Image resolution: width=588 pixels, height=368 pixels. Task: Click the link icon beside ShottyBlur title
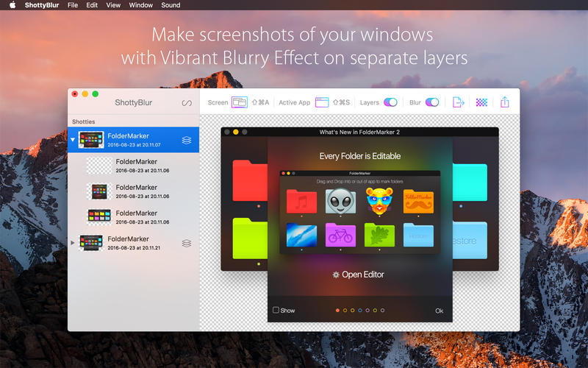coord(187,103)
